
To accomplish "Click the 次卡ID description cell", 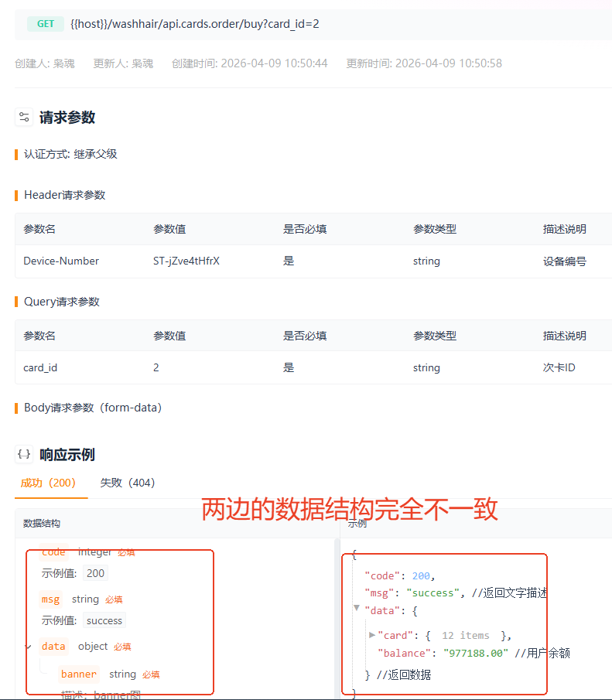I will coord(559,367).
